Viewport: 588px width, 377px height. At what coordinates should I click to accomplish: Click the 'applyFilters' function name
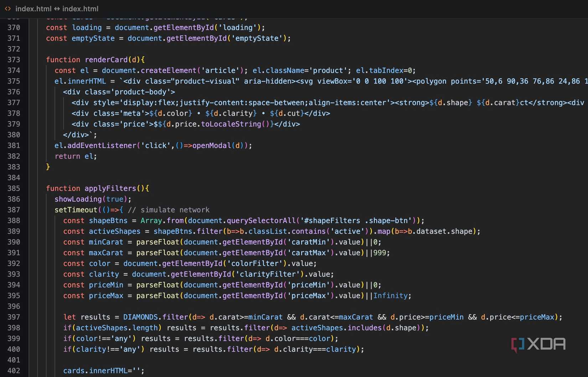[110, 188]
